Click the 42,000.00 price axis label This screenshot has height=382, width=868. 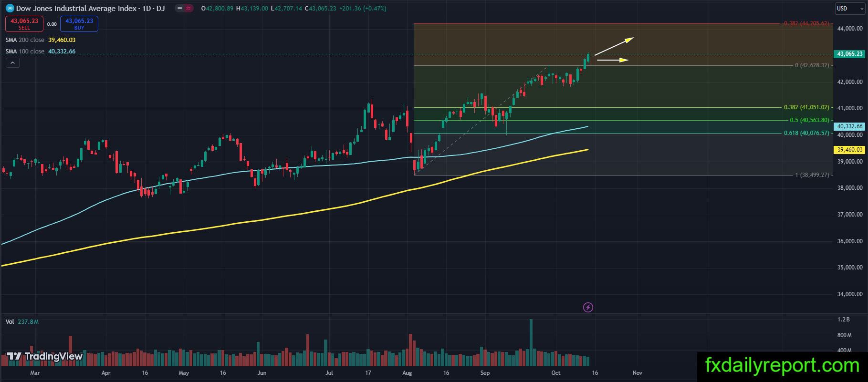[x=850, y=82]
